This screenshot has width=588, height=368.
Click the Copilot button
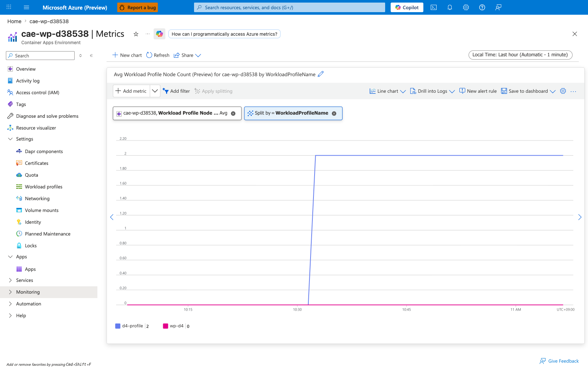(407, 7)
